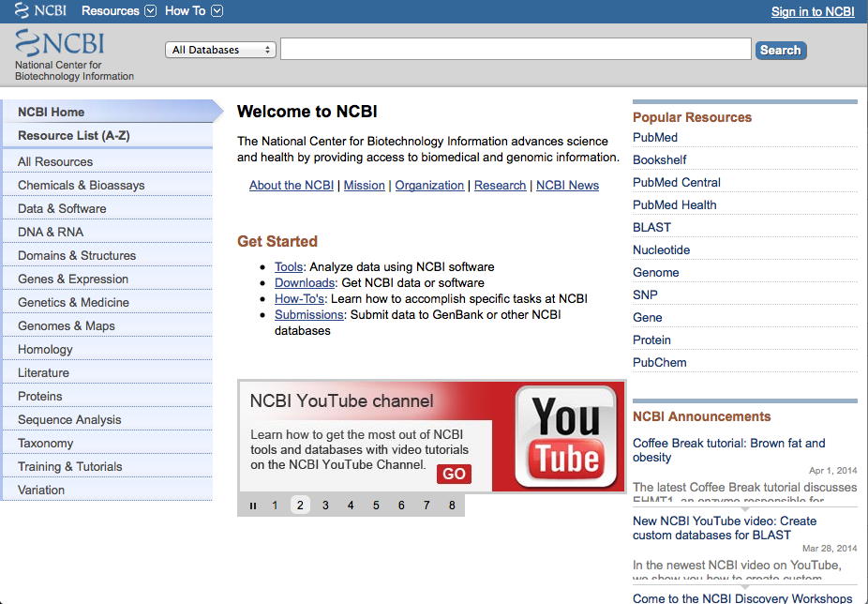This screenshot has height=604, width=868.
Task: Open the Tools link under Get Started
Action: click(289, 266)
